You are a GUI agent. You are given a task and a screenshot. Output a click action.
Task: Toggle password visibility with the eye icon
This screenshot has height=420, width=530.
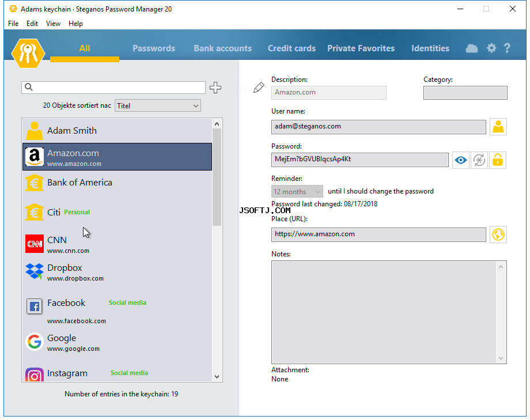click(x=461, y=160)
